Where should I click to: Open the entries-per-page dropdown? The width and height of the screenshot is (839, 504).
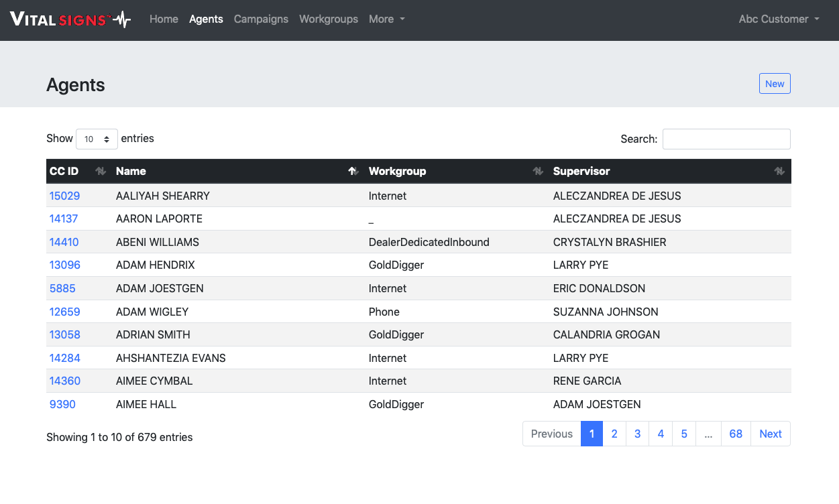(x=97, y=139)
